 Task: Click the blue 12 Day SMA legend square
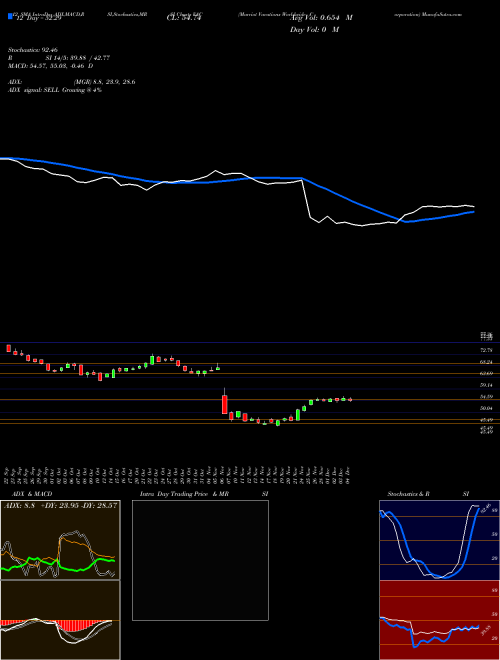tap(10, 17)
